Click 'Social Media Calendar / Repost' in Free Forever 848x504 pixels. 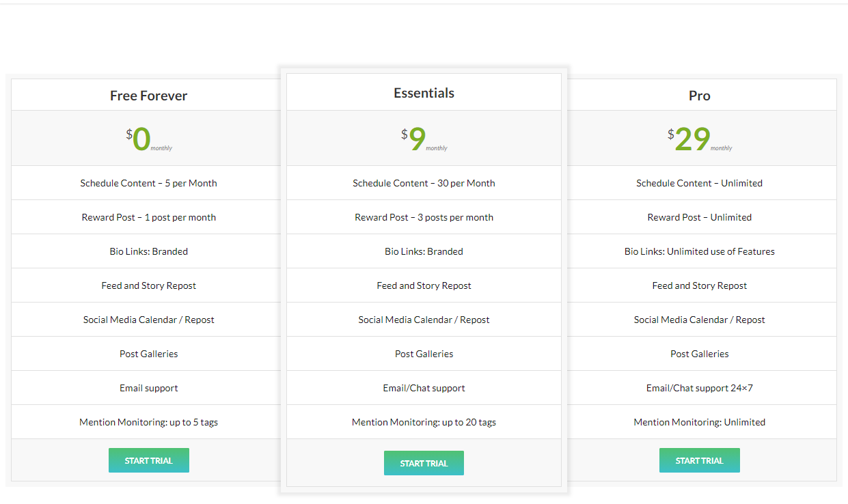[x=148, y=320]
